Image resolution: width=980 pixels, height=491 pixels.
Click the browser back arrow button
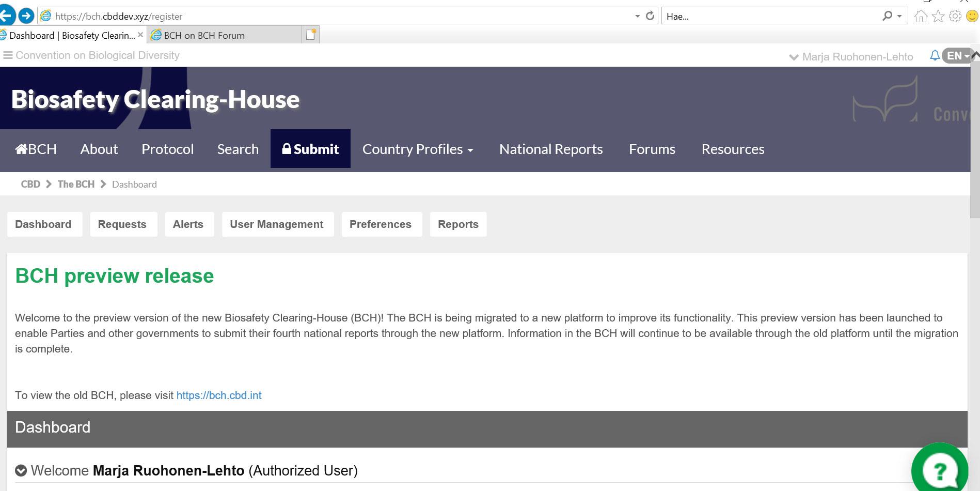click(6, 16)
